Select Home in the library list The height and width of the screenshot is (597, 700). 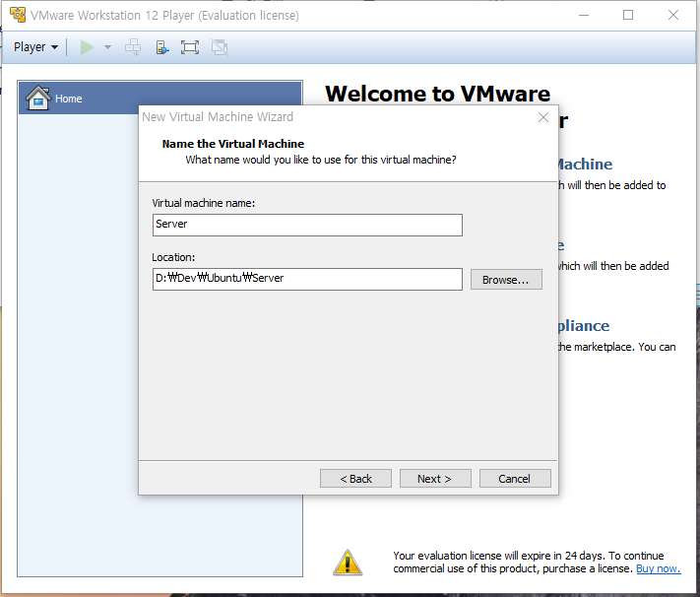[160, 98]
